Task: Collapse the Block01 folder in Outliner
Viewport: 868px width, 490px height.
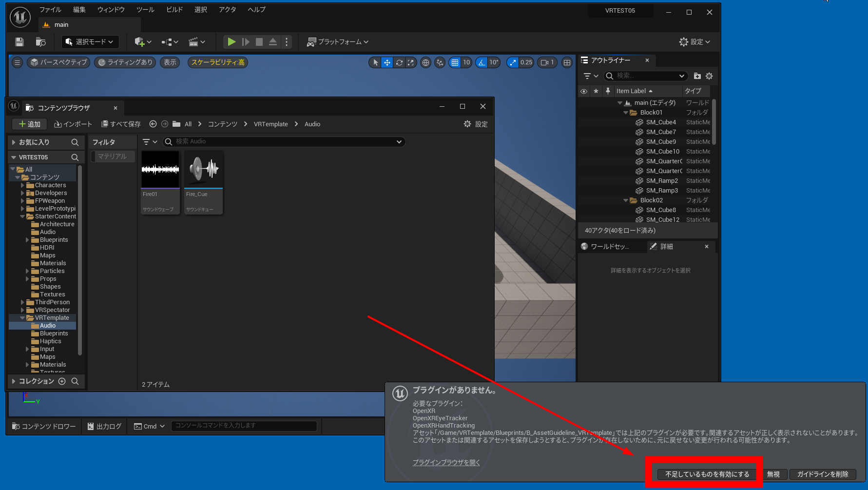Action: click(626, 113)
